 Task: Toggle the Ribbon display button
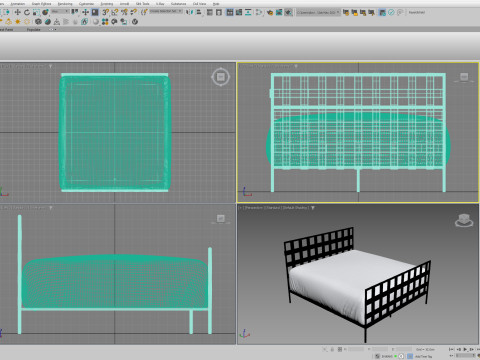point(230,12)
